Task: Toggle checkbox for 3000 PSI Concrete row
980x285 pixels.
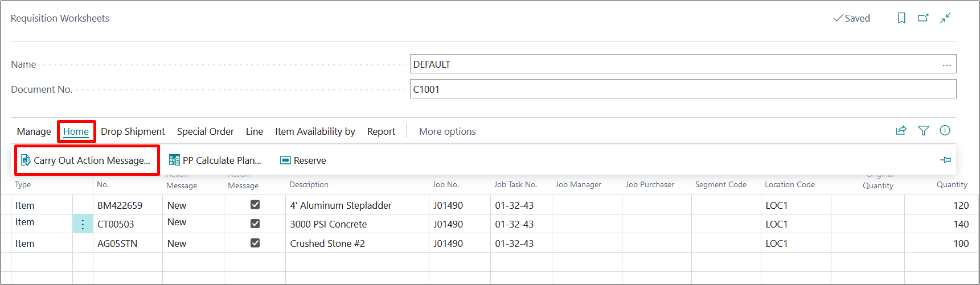Action: [x=255, y=224]
